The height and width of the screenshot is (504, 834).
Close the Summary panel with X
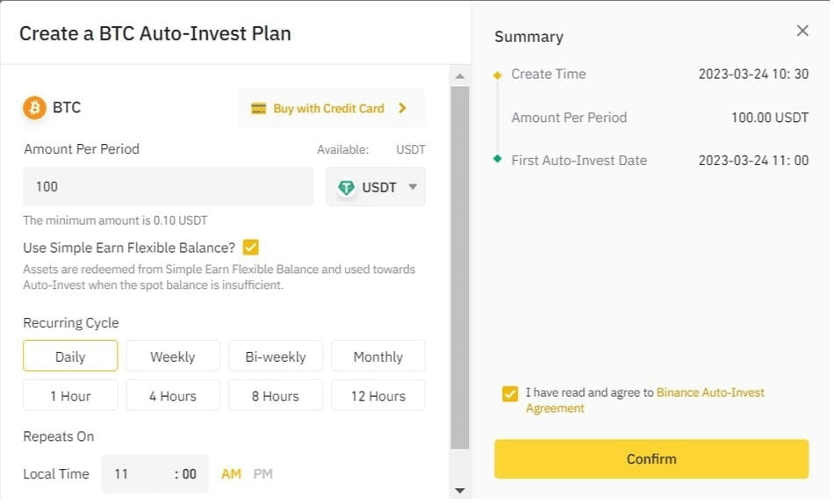coord(802,31)
